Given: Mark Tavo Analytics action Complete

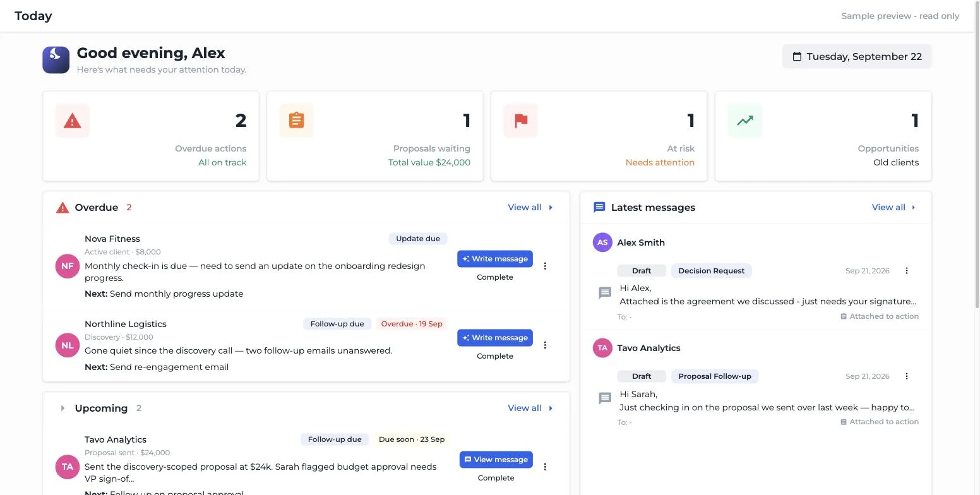Looking at the screenshot, I should pos(496,478).
